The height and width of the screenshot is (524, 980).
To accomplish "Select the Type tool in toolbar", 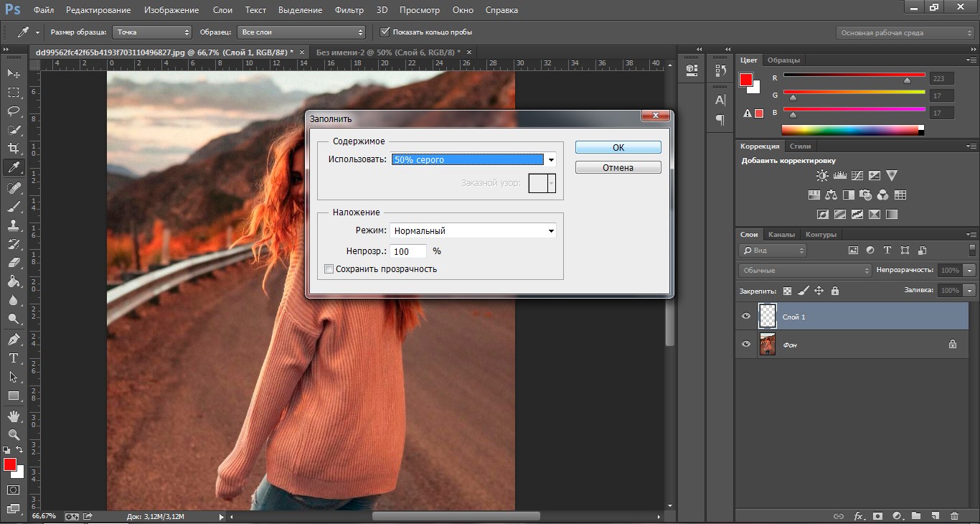I will [14, 358].
